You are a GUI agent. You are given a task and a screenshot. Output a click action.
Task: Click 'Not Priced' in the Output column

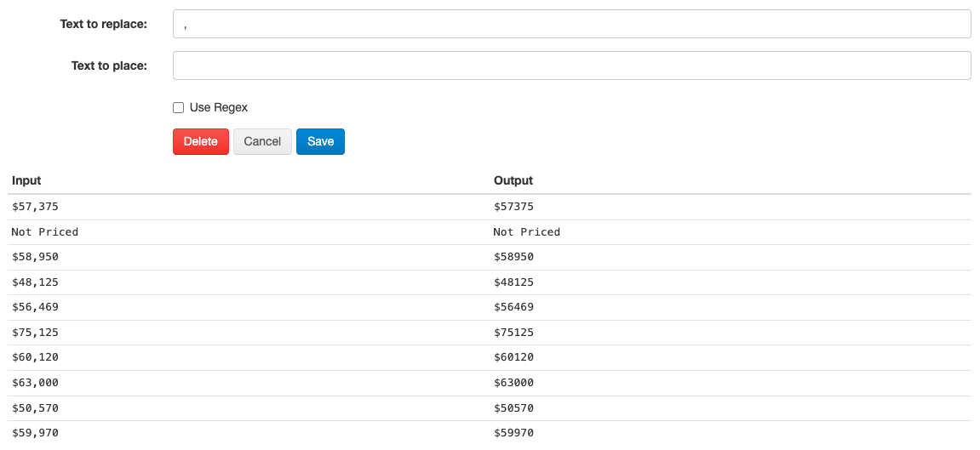point(527,232)
